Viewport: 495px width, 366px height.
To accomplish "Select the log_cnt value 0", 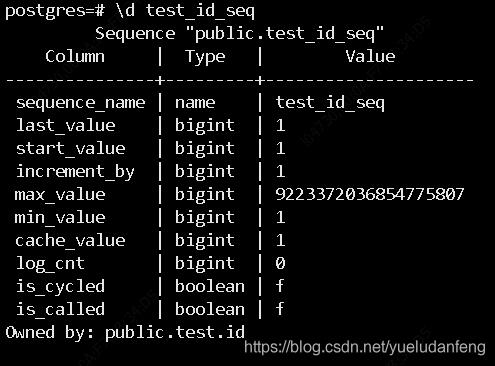I will (280, 263).
